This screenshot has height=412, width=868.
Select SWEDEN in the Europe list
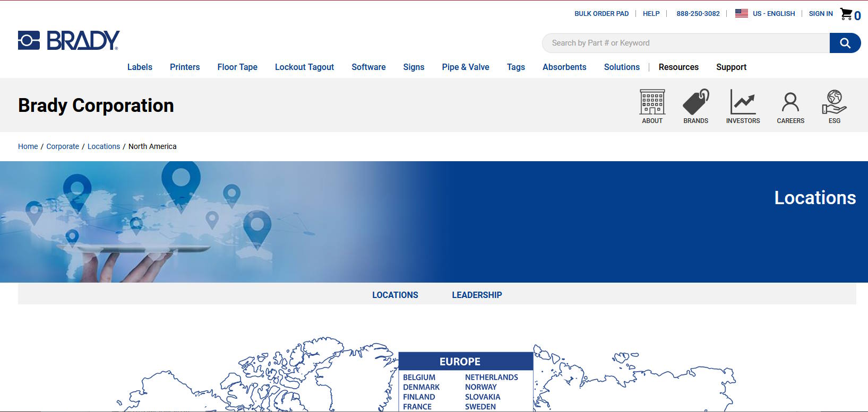480,407
